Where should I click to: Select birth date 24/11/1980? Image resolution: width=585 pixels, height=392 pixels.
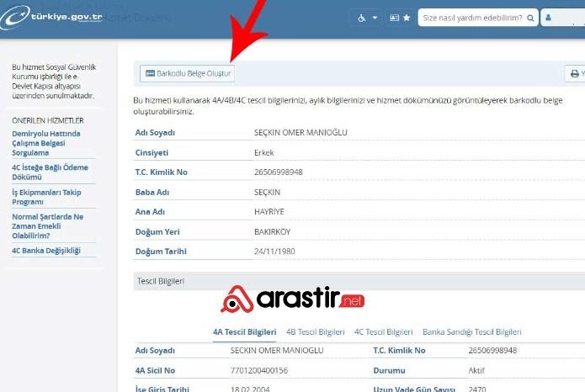click(x=274, y=252)
